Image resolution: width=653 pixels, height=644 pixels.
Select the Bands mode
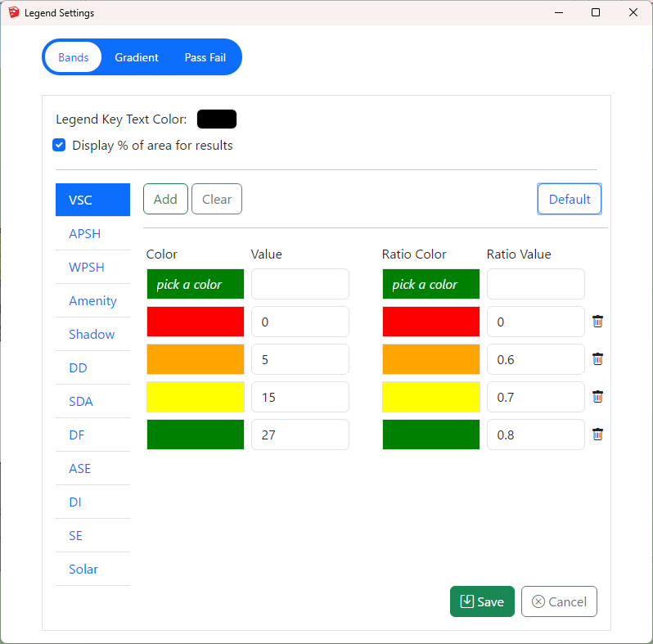pyautogui.click(x=74, y=57)
